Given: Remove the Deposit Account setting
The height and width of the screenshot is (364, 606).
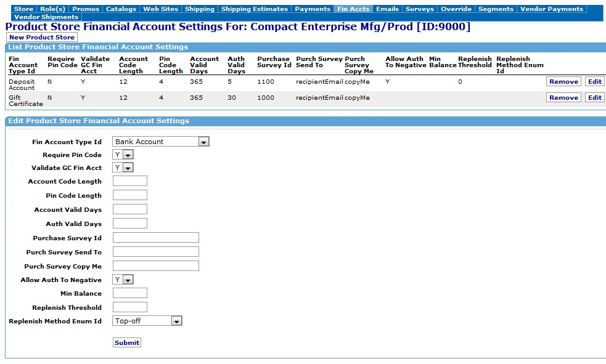Looking at the screenshot, I should [x=563, y=81].
